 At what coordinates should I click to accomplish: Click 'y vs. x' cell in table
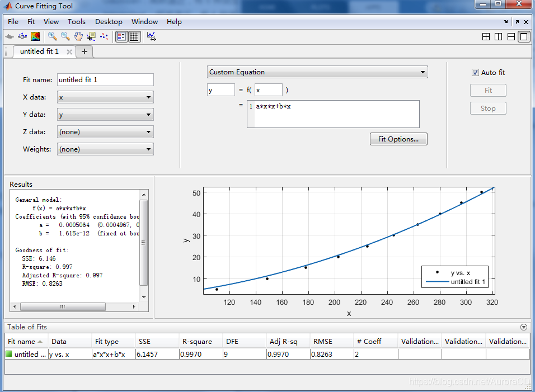point(70,355)
